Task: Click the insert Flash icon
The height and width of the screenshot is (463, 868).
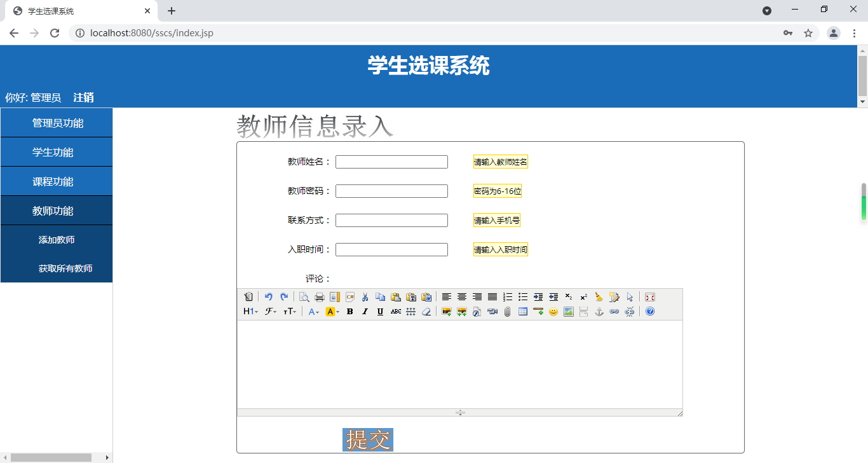Action: tap(477, 312)
